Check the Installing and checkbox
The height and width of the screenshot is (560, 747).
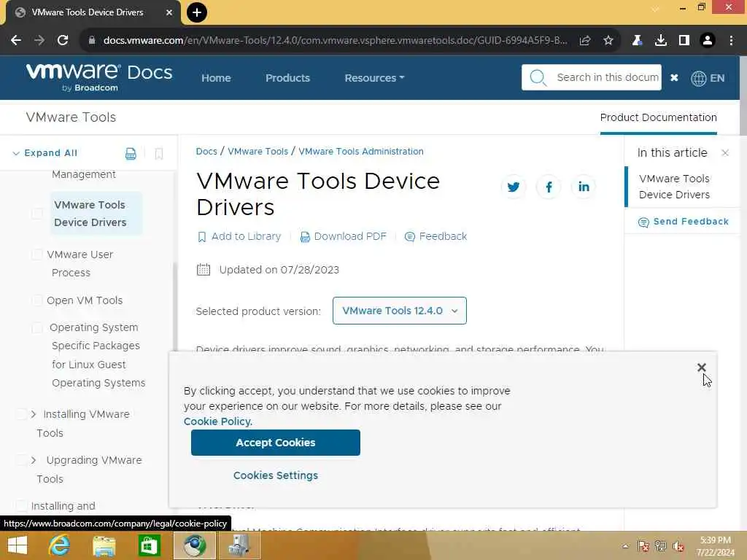[21, 506]
